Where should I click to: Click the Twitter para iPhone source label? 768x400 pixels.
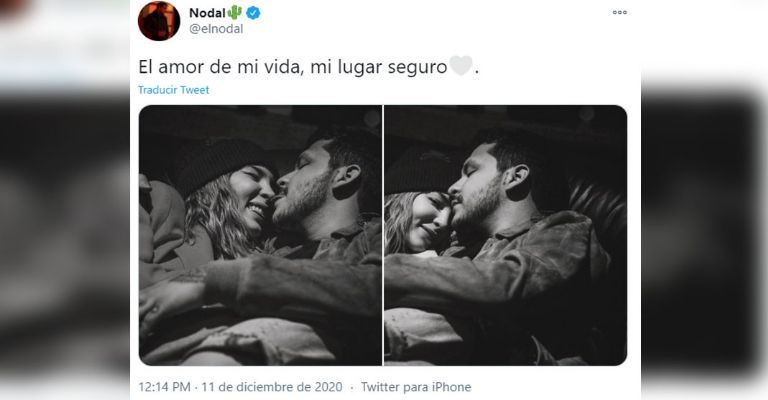tap(416, 387)
